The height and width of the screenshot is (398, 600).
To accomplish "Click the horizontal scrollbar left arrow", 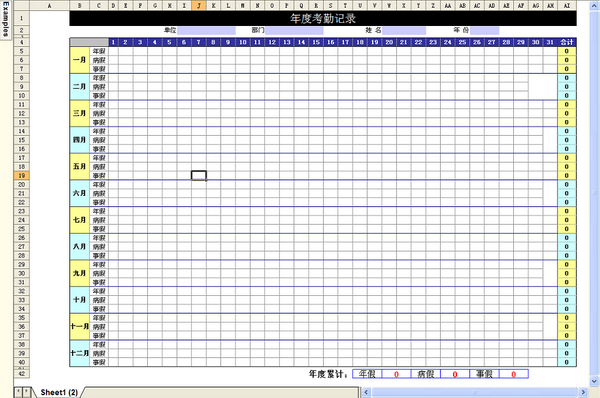I will (x=366, y=392).
